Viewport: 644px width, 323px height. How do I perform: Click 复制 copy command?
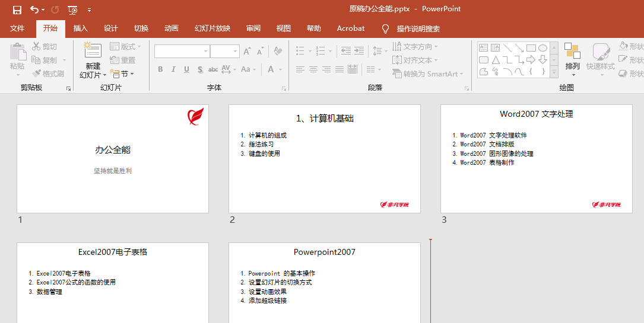click(x=45, y=60)
